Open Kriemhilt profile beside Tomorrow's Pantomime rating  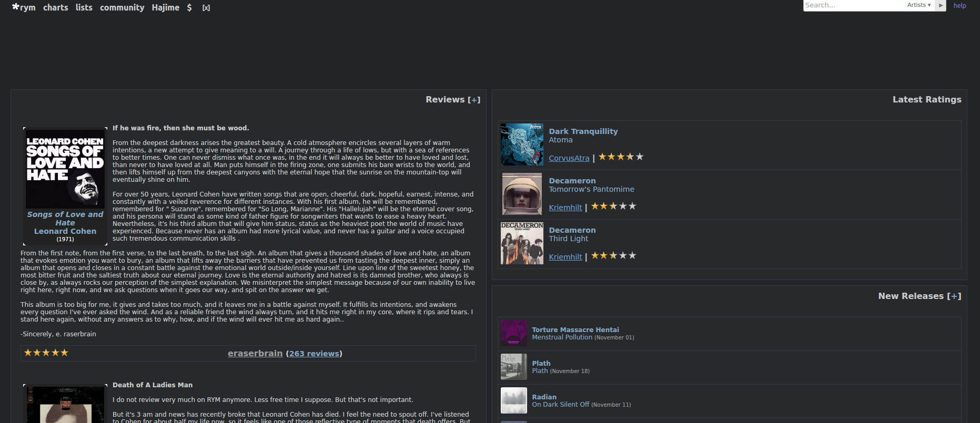[565, 208]
